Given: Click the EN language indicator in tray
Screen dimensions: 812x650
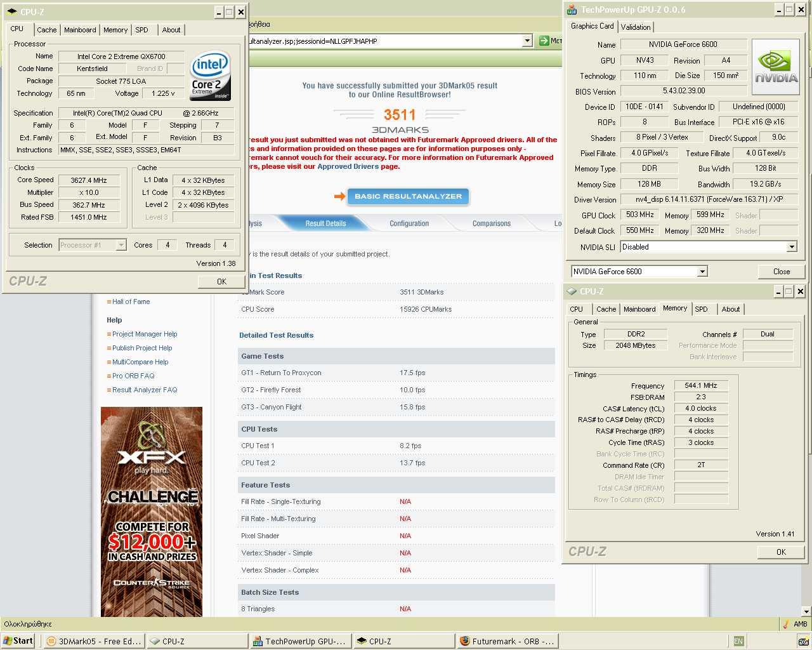Looking at the screenshot, I should [738, 641].
